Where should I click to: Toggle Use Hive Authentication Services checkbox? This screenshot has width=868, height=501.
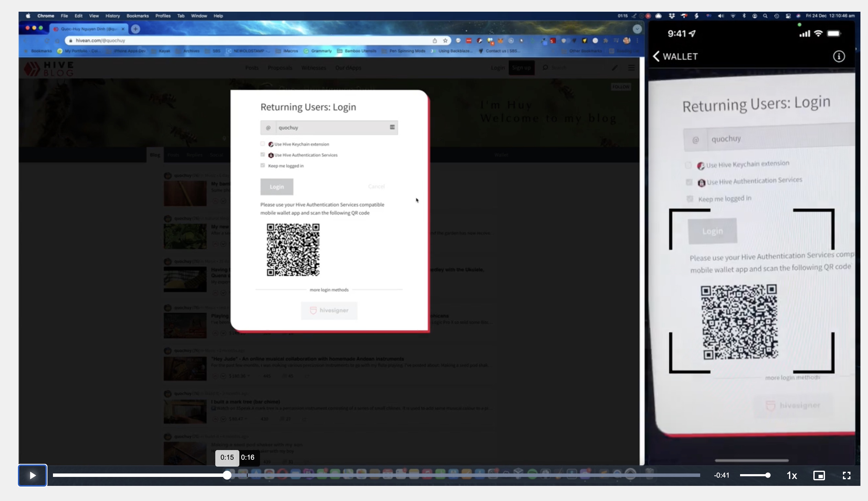(263, 154)
